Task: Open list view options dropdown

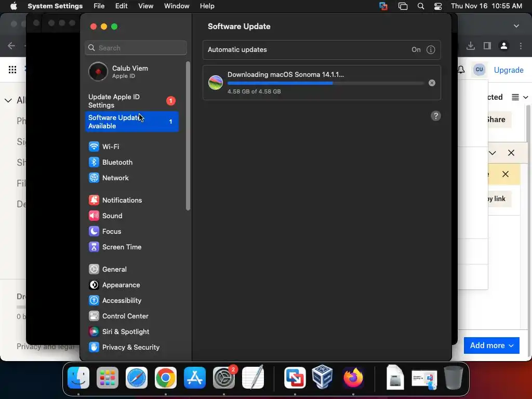Action: (x=520, y=97)
